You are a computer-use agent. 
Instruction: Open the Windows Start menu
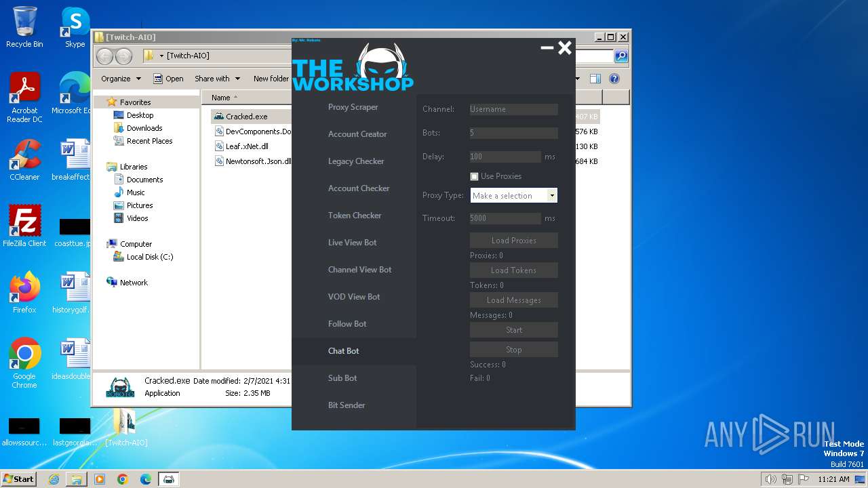pyautogui.click(x=19, y=479)
